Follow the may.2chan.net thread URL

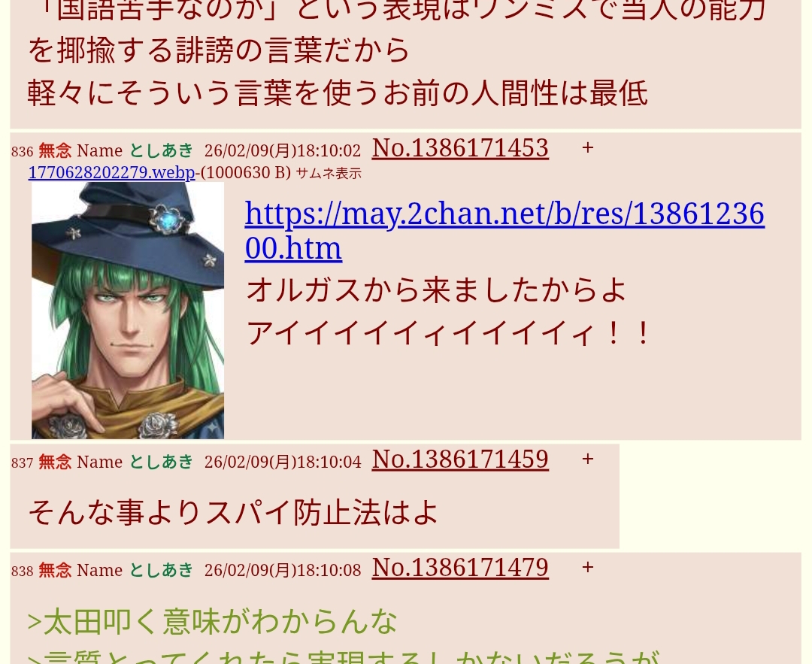point(504,231)
